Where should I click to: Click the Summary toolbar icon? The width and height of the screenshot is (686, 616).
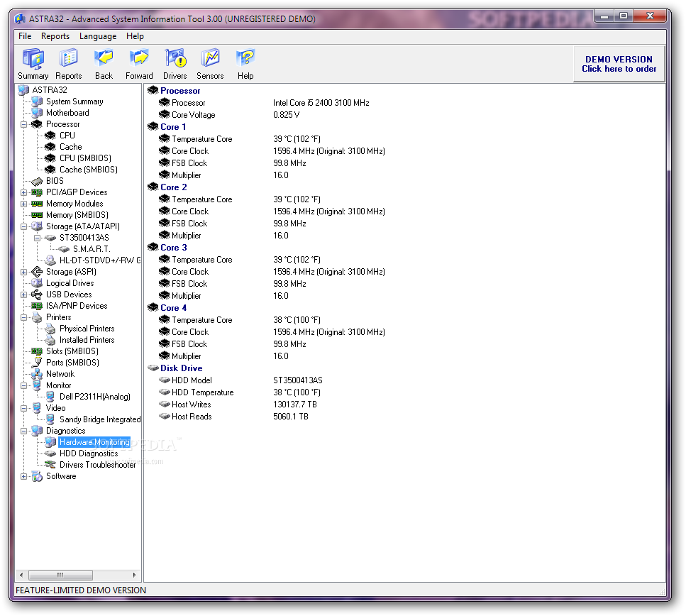[33, 58]
